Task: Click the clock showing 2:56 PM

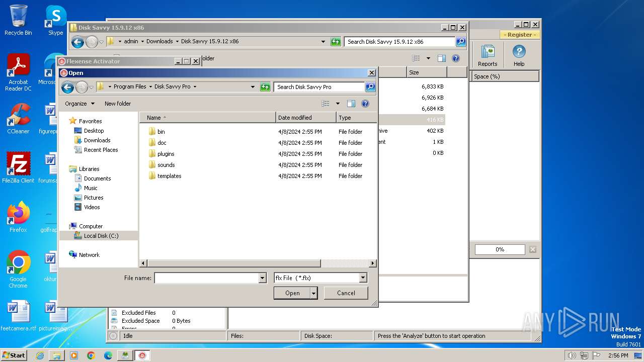Action: [618, 355]
